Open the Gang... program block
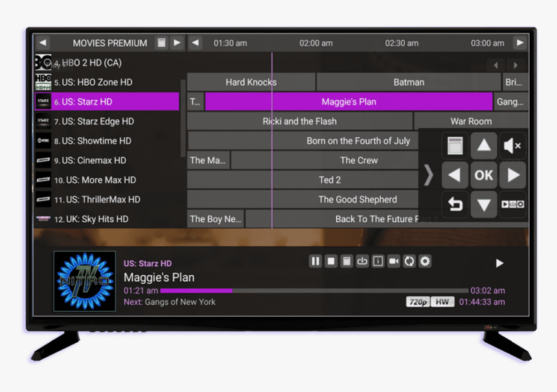Image resolution: width=557 pixels, height=392 pixels. pyautogui.click(x=511, y=102)
